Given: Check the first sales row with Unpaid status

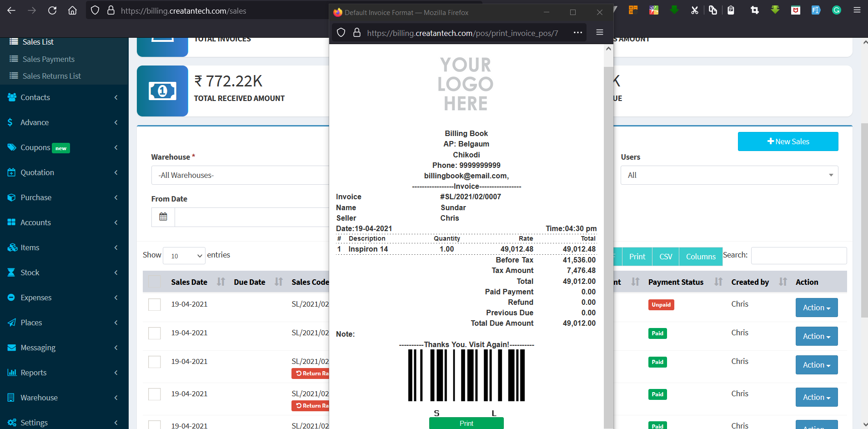Looking at the screenshot, I should pos(155,304).
